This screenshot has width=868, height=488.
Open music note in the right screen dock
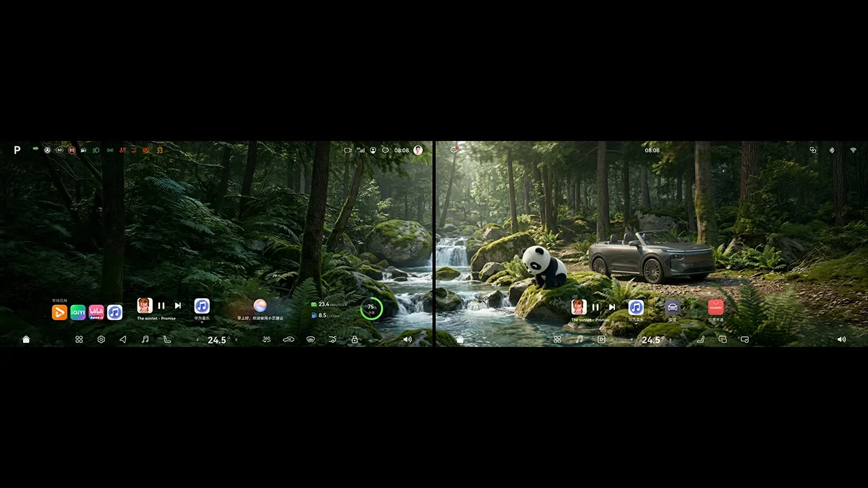pos(579,340)
